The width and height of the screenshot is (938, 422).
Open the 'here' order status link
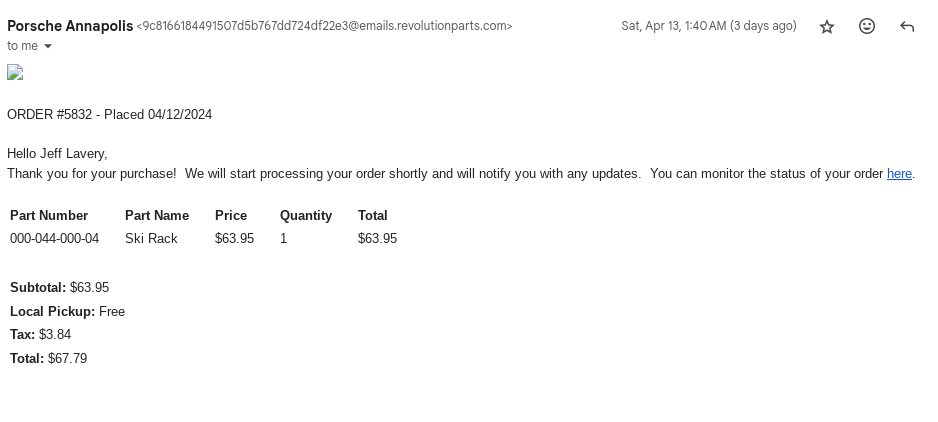tap(899, 174)
